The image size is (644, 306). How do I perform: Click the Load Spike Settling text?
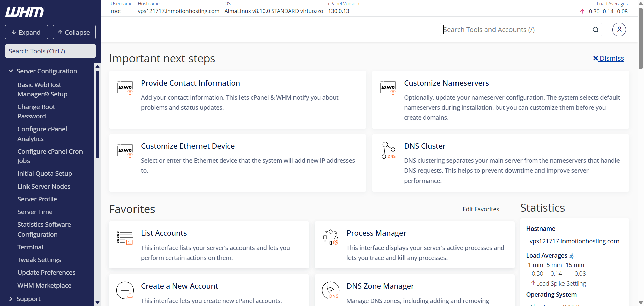pyautogui.click(x=561, y=284)
